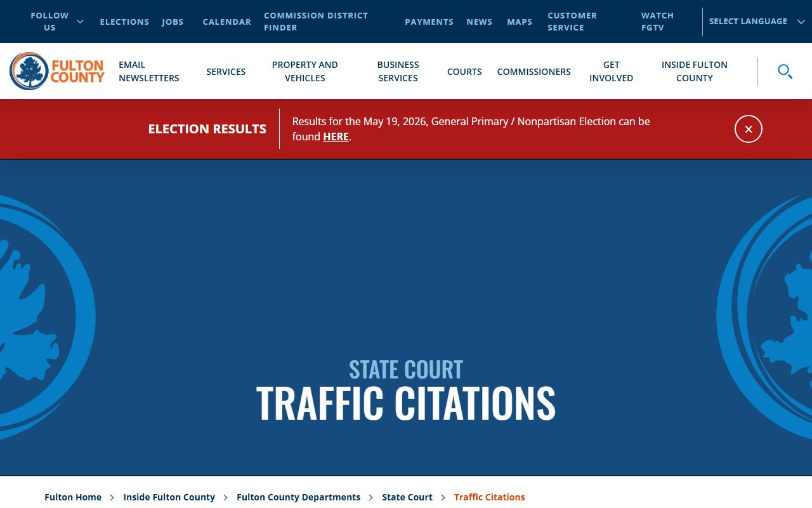Open the News link
The image size is (812, 508).
pos(480,22)
